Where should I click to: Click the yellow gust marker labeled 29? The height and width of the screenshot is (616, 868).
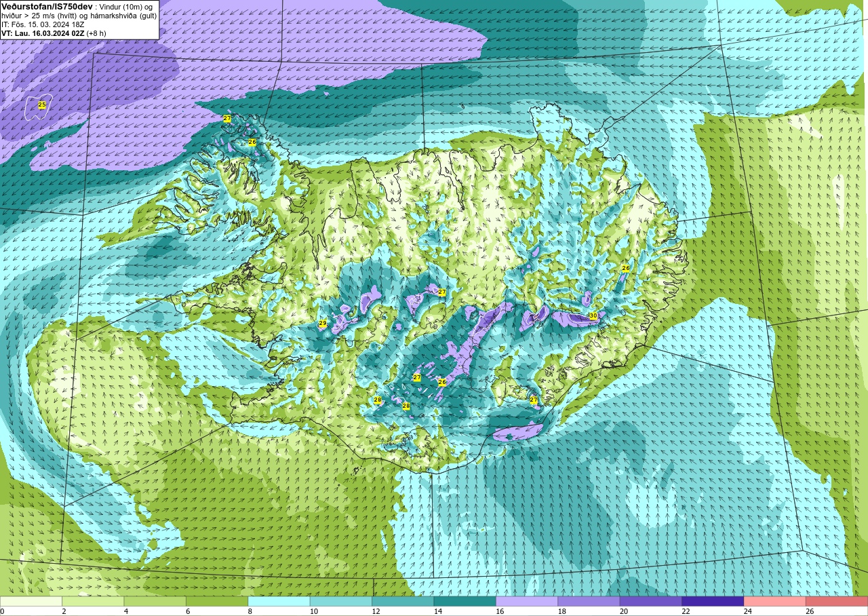pyautogui.click(x=323, y=324)
